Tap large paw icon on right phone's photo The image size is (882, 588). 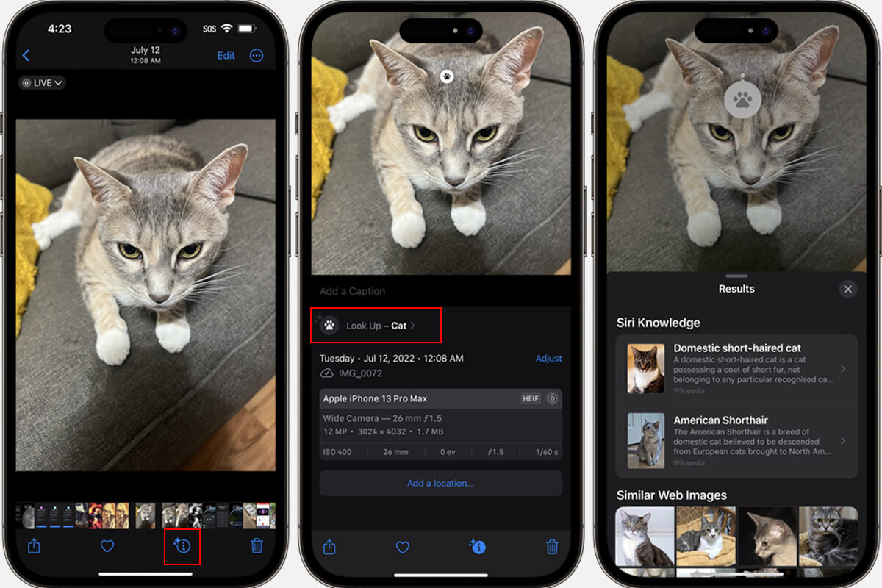pyautogui.click(x=742, y=100)
